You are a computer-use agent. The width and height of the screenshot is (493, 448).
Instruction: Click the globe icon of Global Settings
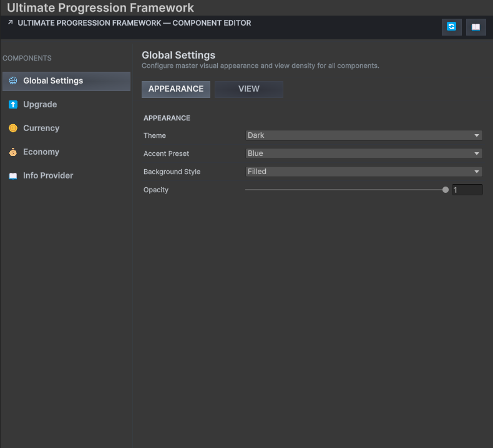coord(13,80)
